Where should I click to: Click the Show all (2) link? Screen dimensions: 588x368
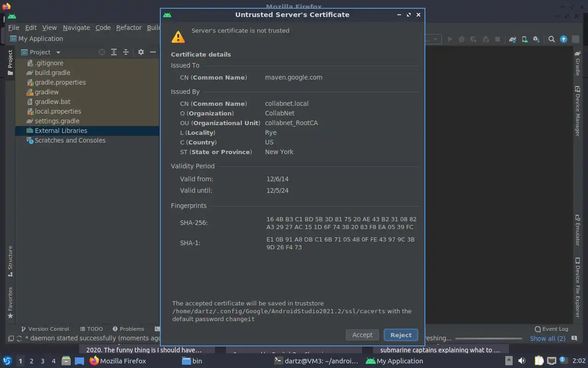click(x=548, y=339)
